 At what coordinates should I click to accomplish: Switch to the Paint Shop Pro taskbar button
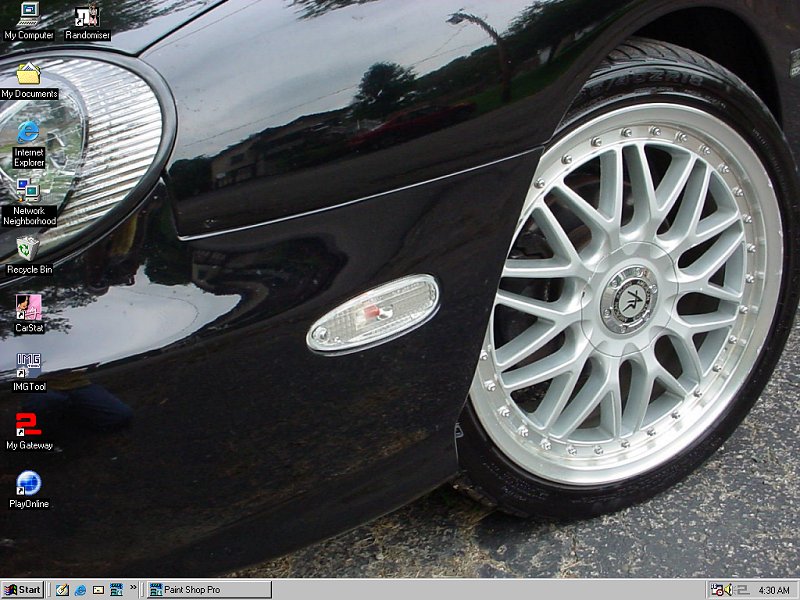[209, 590]
